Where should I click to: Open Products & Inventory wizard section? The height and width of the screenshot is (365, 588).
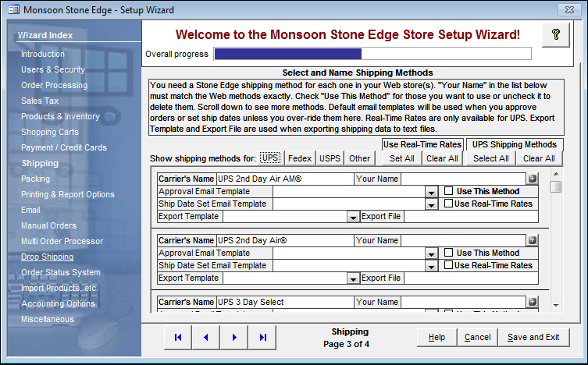coord(60,116)
